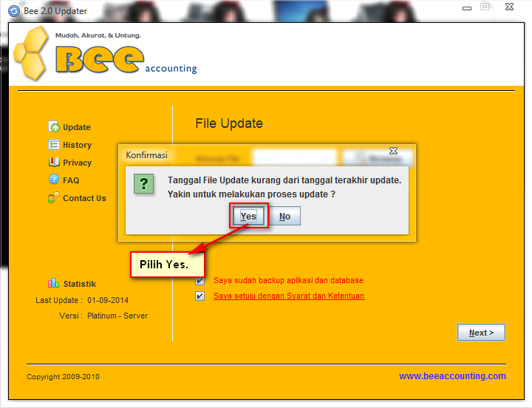The height and width of the screenshot is (408, 532).
Task: Click the Next > button
Action: (481, 333)
